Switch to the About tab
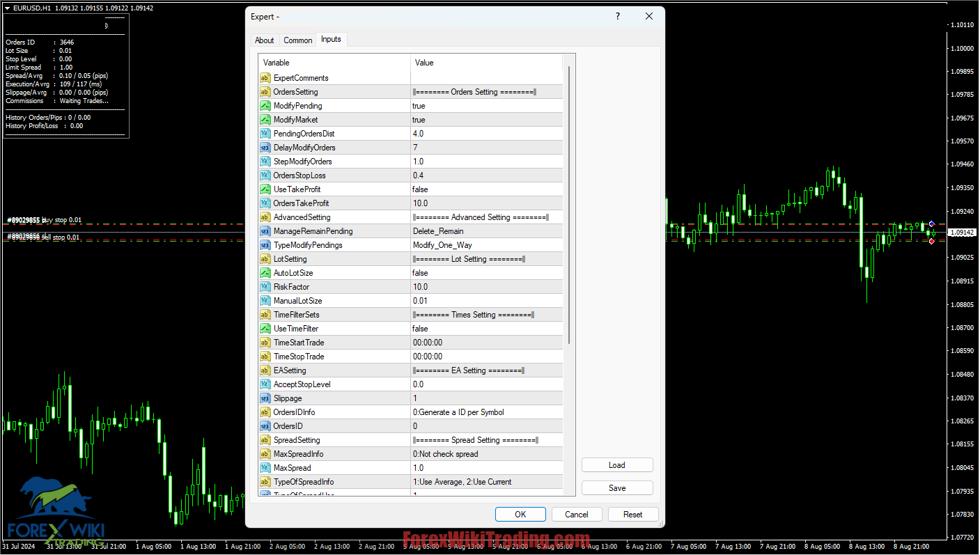Image resolution: width=980 pixels, height=555 pixels. [x=265, y=40]
